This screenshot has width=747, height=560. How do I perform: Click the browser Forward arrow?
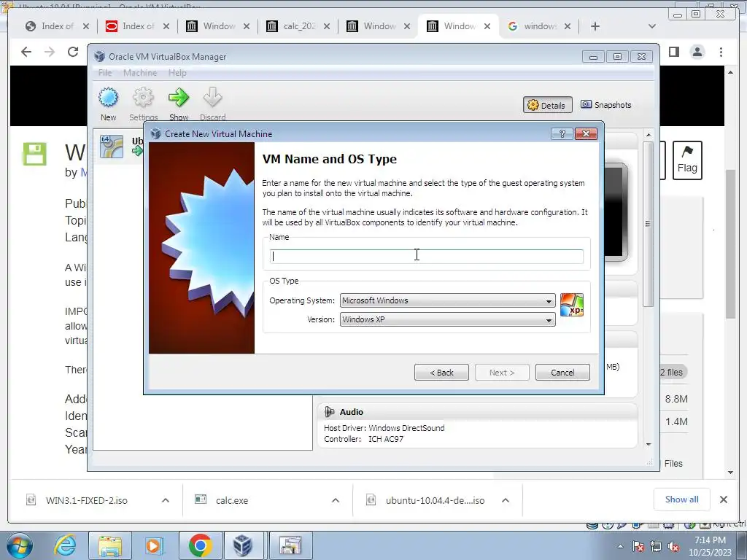click(x=50, y=52)
